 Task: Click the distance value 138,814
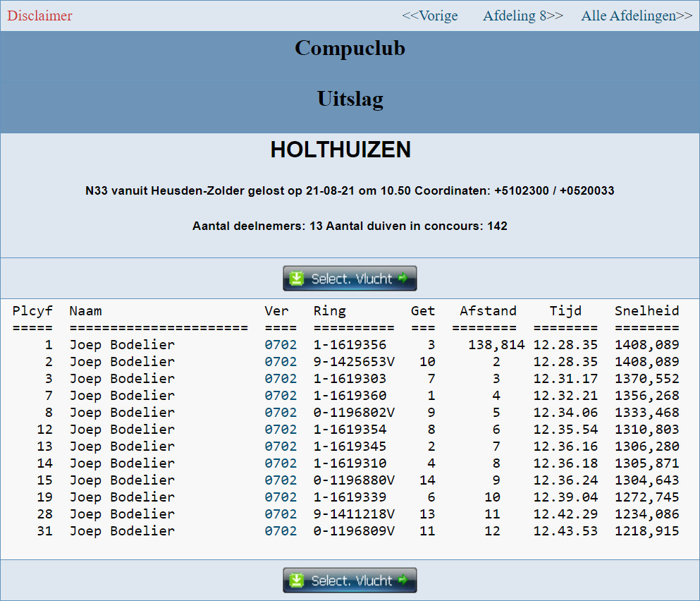(x=496, y=345)
